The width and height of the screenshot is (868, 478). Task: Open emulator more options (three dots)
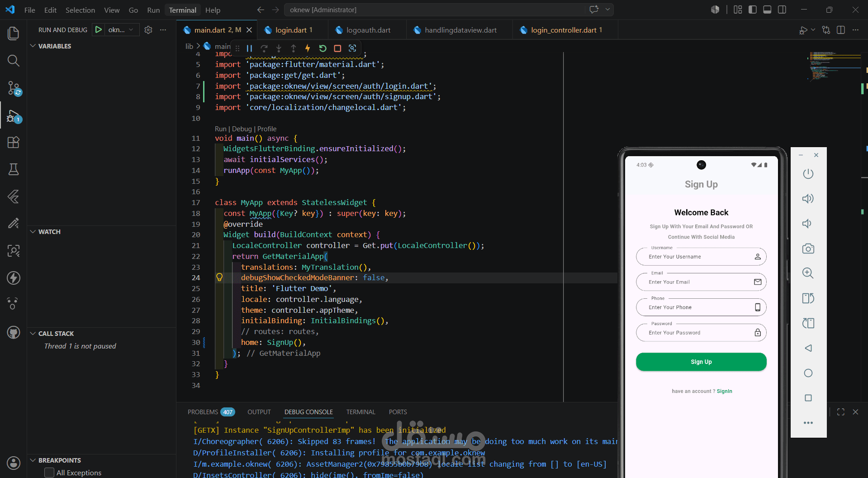tap(808, 423)
